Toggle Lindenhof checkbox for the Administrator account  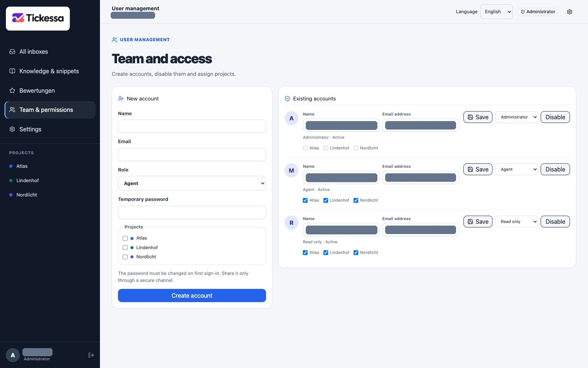326,148
